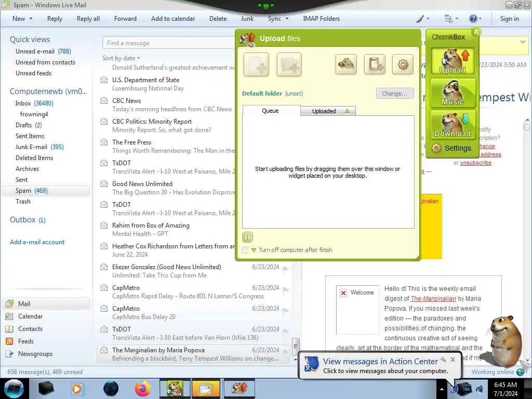Image resolution: width=532 pixels, height=399 pixels.
Task: Click the Change... default folder button
Action: tap(395, 94)
